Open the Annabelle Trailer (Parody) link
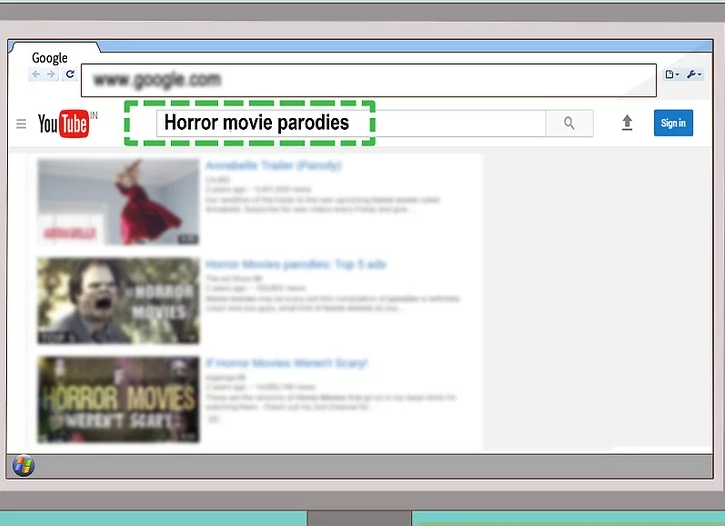 (x=273, y=165)
